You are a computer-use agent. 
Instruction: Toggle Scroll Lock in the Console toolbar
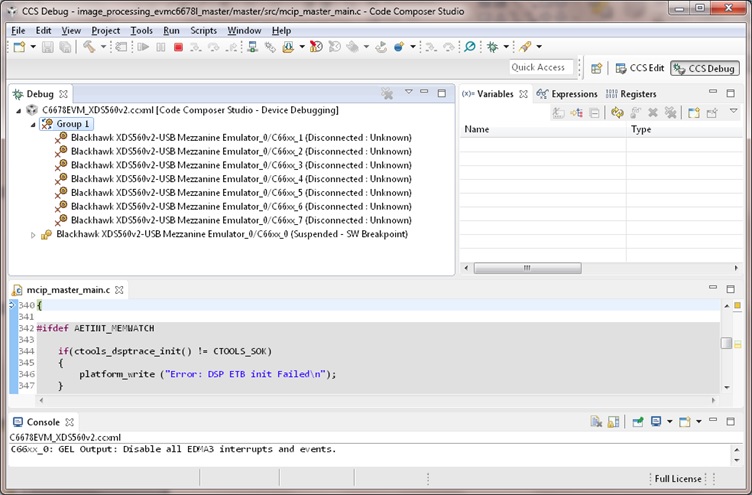click(x=611, y=422)
